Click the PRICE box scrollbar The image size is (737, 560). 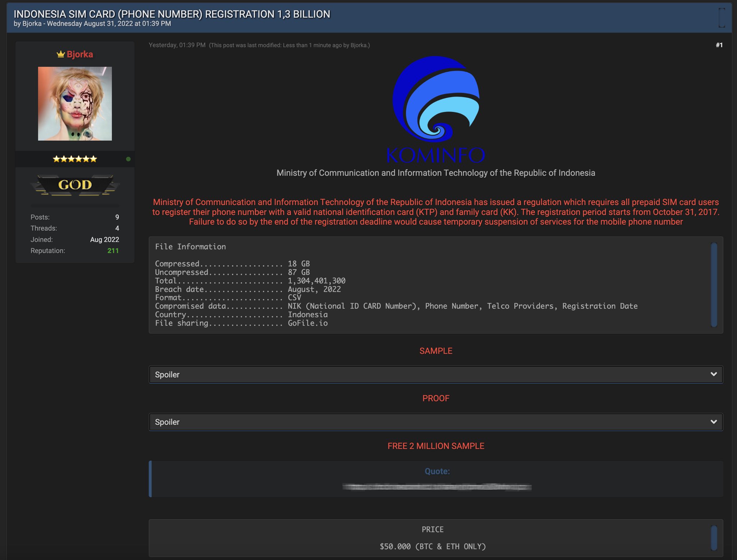(x=714, y=538)
